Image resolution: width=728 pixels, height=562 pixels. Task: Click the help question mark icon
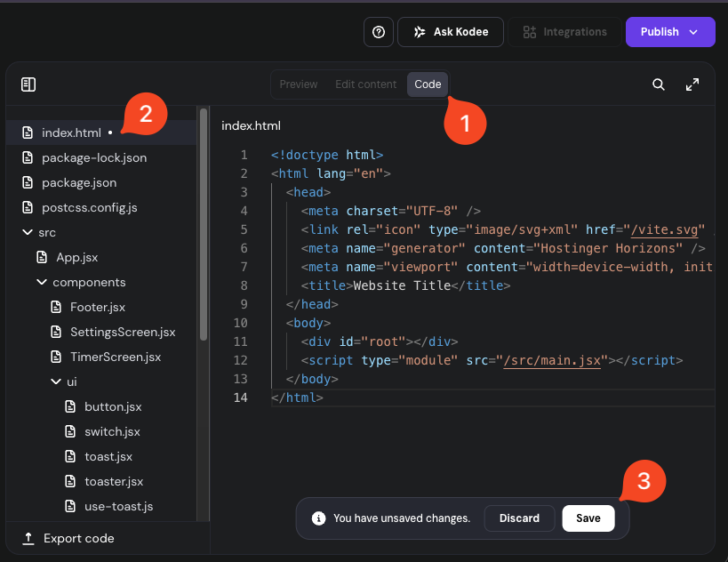[379, 32]
